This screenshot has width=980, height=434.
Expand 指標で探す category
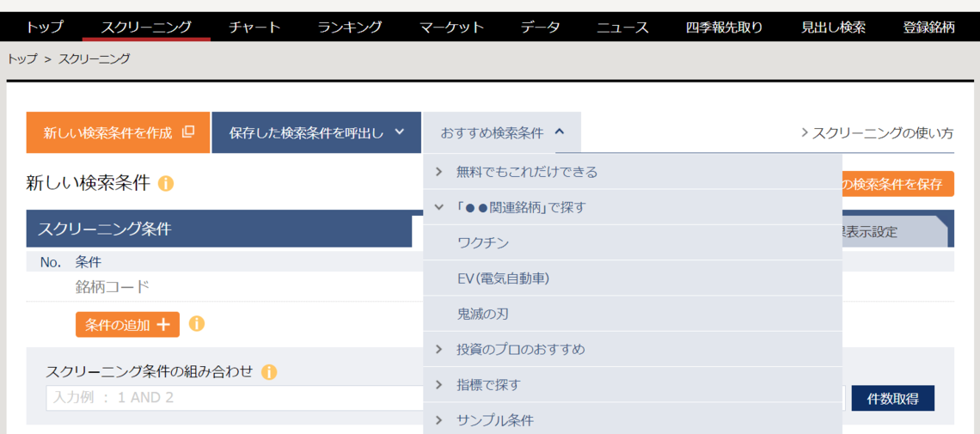coord(488,385)
